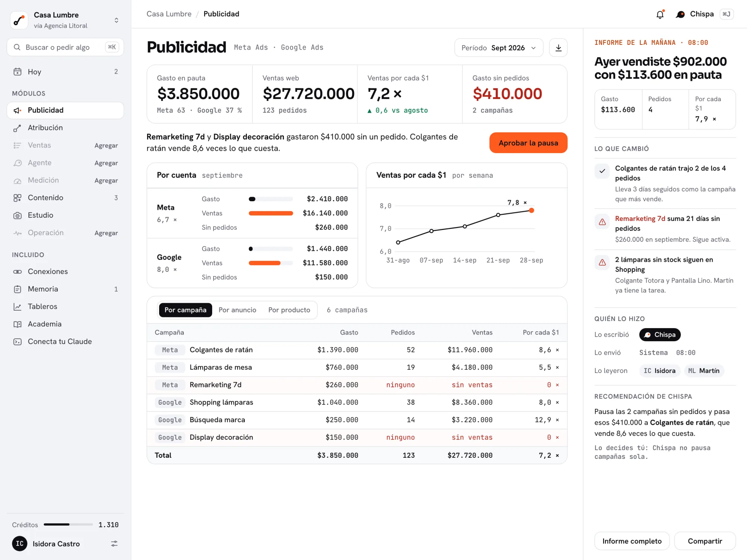Click the Buscar o pedir algo field
This screenshot has width=747, height=560.
click(65, 47)
